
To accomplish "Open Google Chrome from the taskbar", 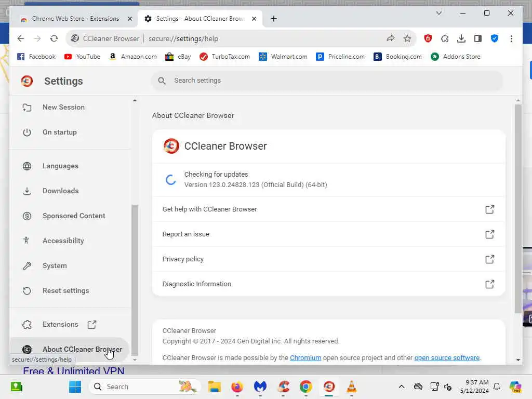I will (306, 387).
